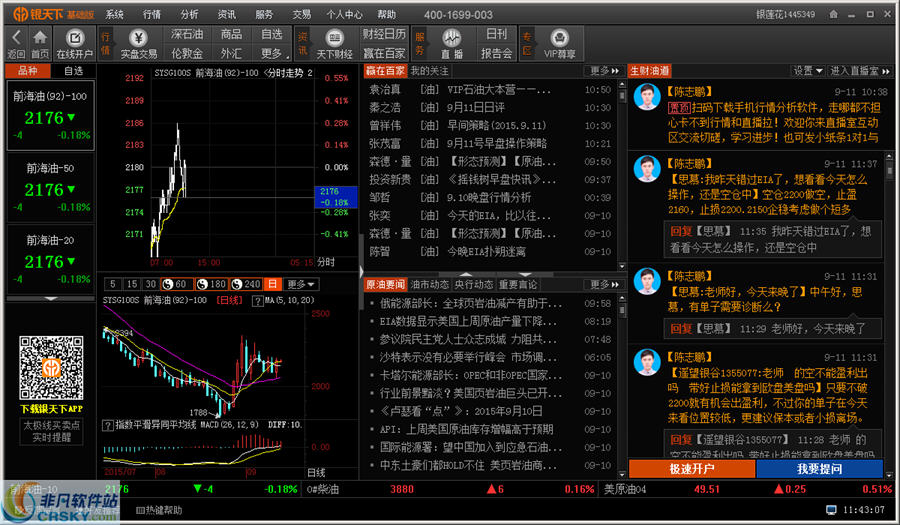The width and height of the screenshot is (900, 525).
Task: Click the monitor icon beside the clock
Action: [831, 510]
